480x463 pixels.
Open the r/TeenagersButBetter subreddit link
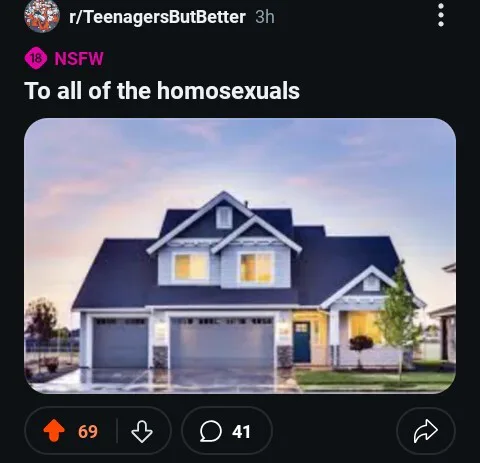pyautogui.click(x=157, y=17)
